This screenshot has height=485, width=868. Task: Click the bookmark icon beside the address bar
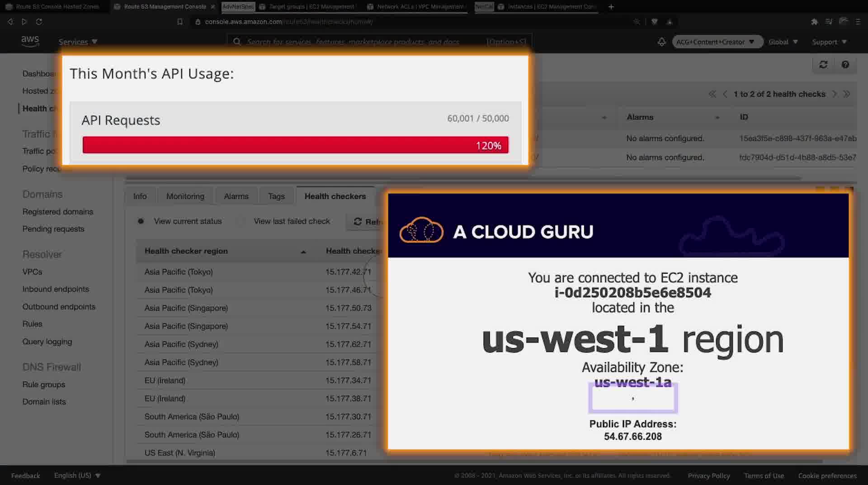(180, 22)
